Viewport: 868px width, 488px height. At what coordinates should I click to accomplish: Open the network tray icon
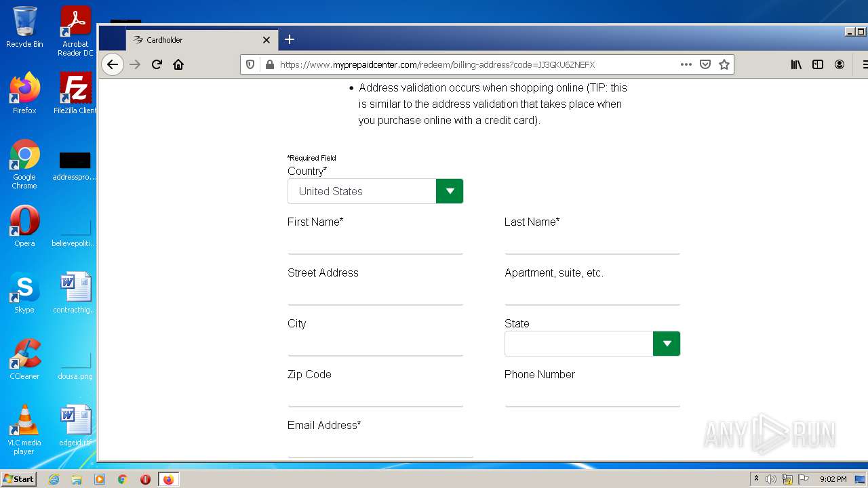787,479
